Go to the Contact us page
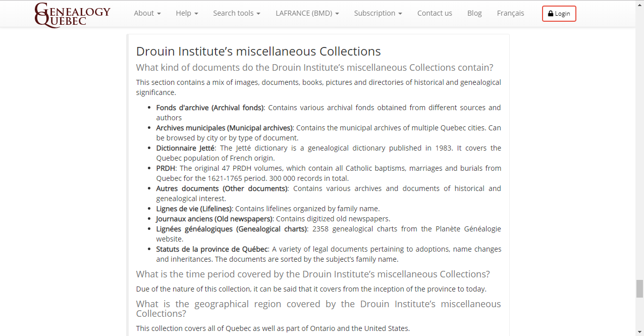The height and width of the screenshot is (336, 644). 435,13
